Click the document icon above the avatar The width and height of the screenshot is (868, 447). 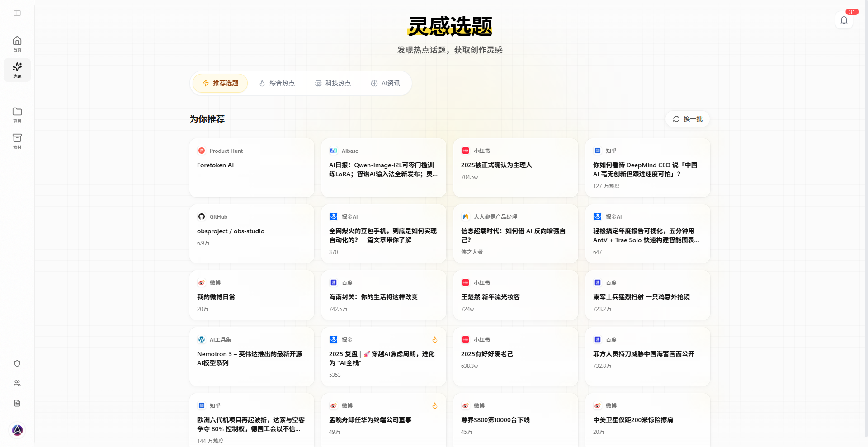tap(17, 403)
